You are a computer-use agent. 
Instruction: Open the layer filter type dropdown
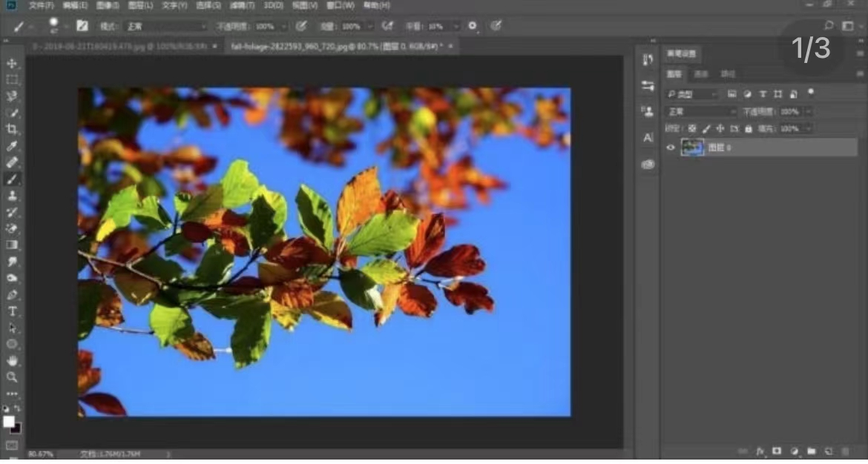[692, 94]
